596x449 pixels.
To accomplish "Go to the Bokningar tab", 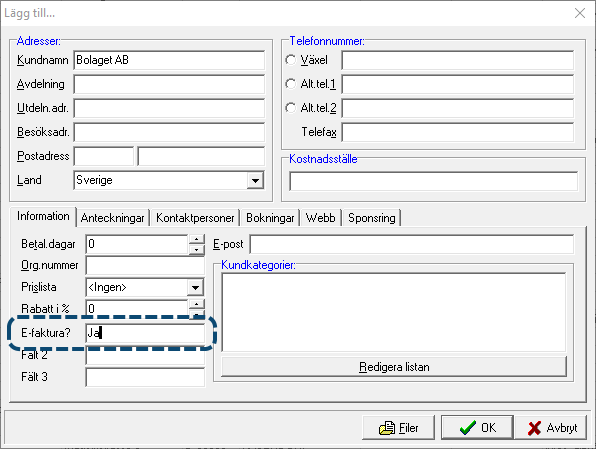I will click(270, 218).
